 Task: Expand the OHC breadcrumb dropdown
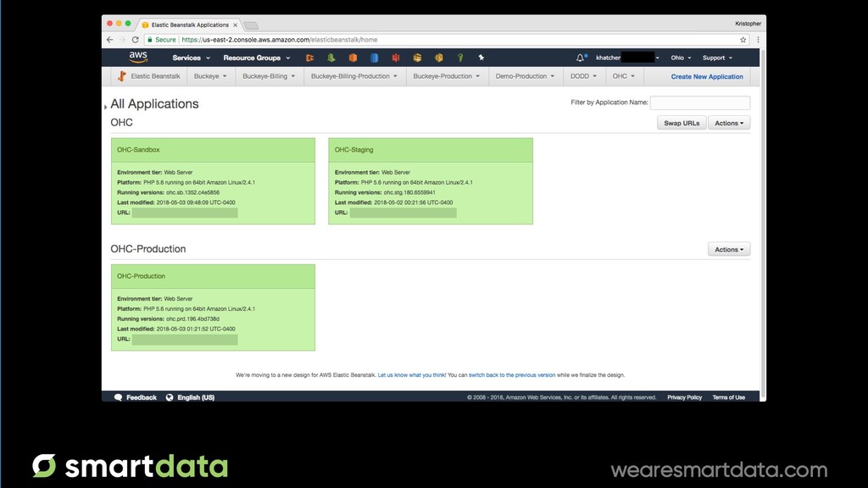click(624, 76)
